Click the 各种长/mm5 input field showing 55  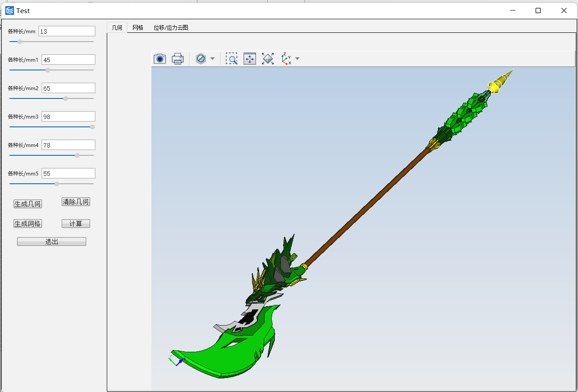pyautogui.click(x=68, y=173)
